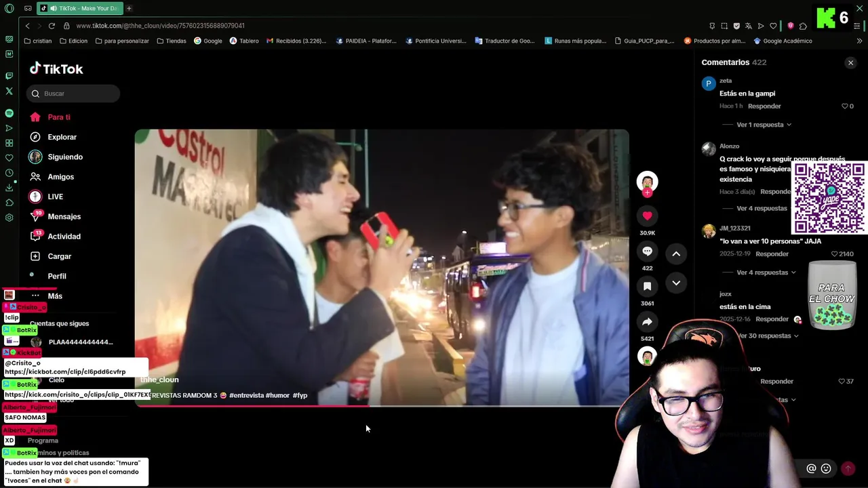This screenshot has height=488, width=868.
Task: Click the snapshot icon in address bar
Action: tap(724, 26)
